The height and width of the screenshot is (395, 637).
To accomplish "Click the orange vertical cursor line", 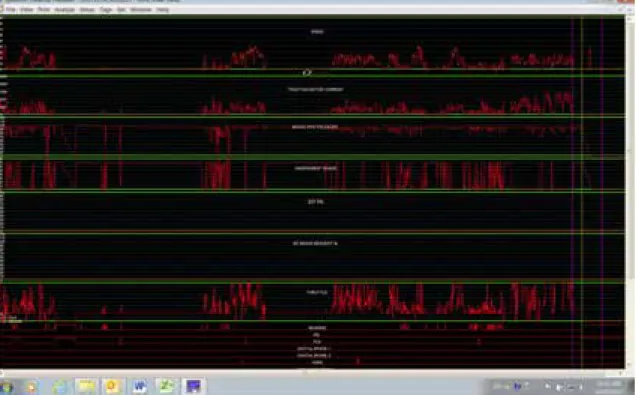I will [x=582, y=191].
